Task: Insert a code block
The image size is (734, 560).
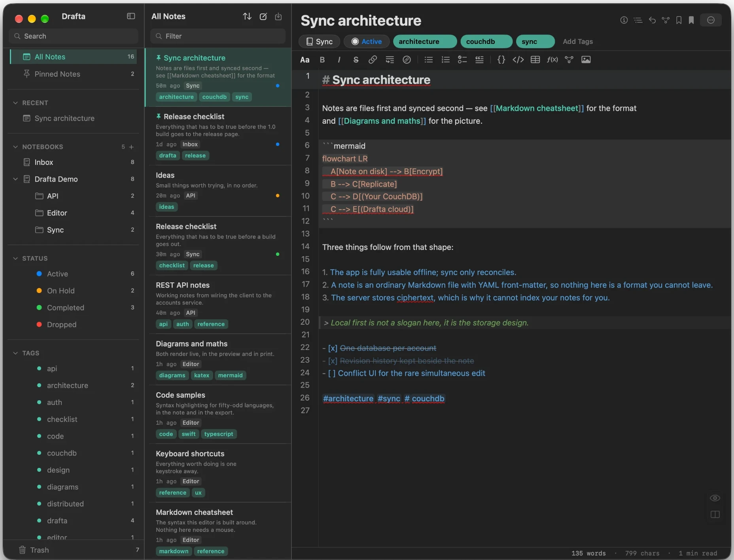Action: click(518, 60)
